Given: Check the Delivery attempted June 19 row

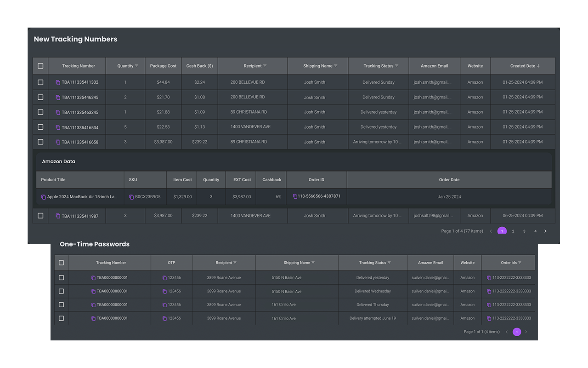Looking at the screenshot, I should click(x=61, y=318).
